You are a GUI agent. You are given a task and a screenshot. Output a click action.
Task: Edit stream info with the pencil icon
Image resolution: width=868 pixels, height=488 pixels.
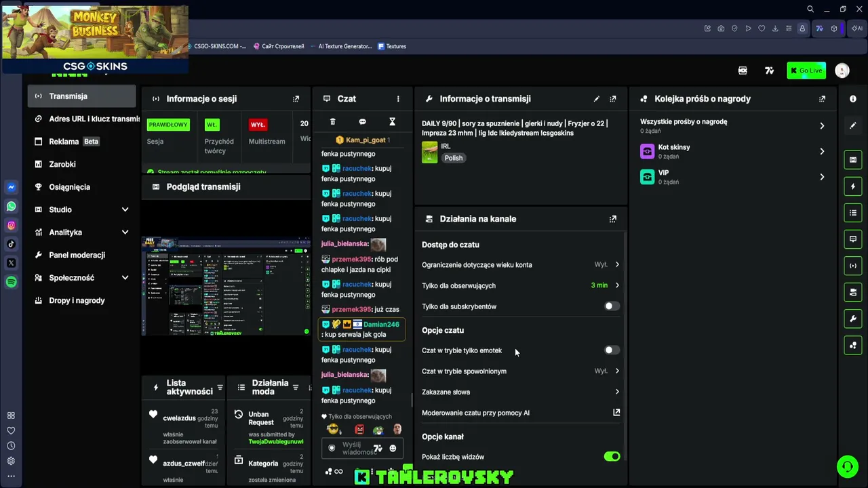pyautogui.click(x=597, y=99)
